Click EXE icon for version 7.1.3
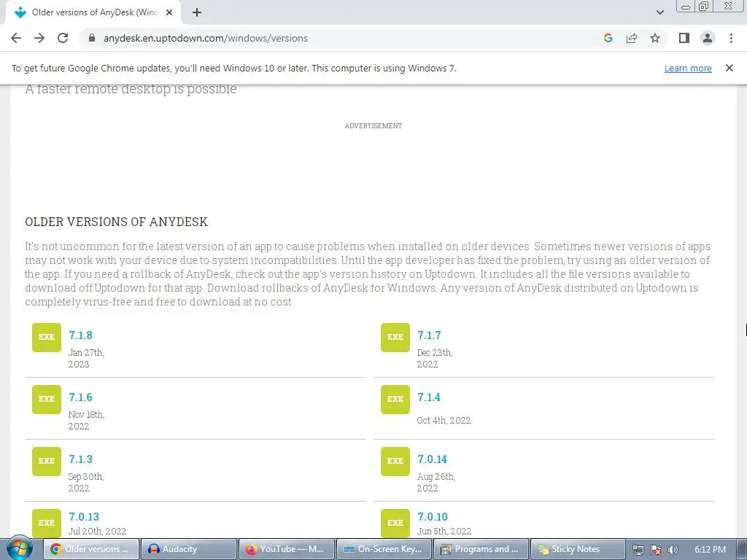The image size is (747, 560). coord(47,461)
